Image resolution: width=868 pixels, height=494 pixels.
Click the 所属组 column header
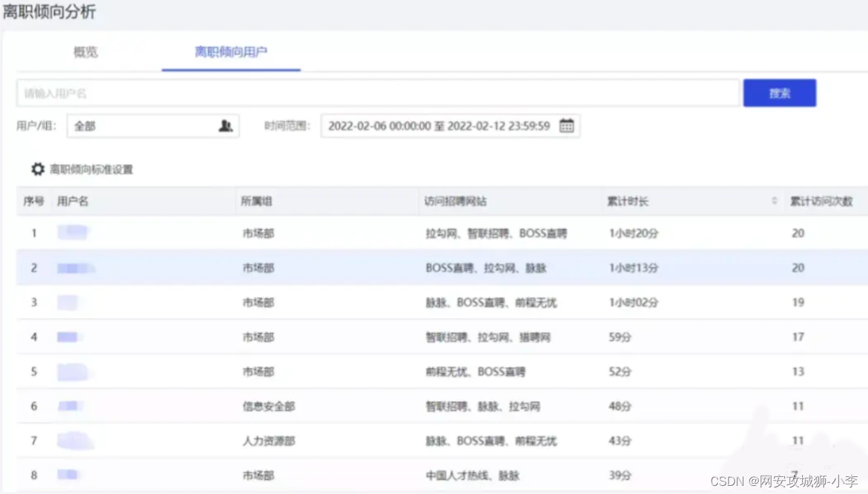coord(258,202)
